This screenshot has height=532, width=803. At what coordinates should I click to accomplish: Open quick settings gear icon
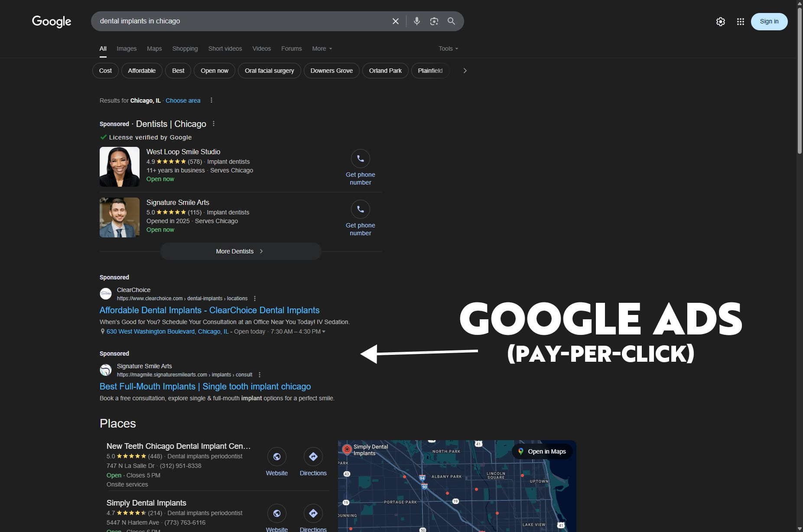point(721,21)
